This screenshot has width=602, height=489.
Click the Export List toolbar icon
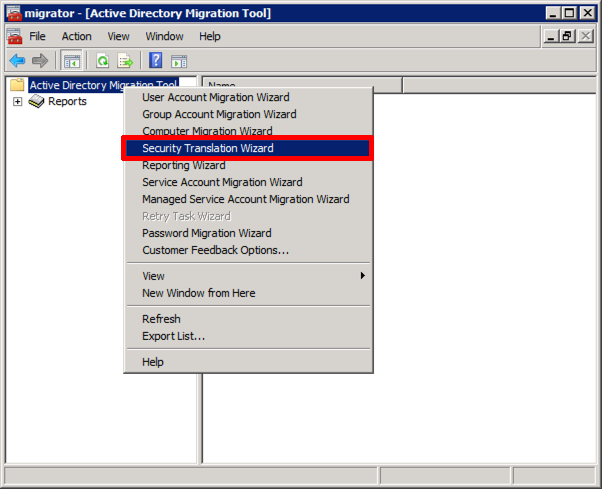(x=125, y=61)
